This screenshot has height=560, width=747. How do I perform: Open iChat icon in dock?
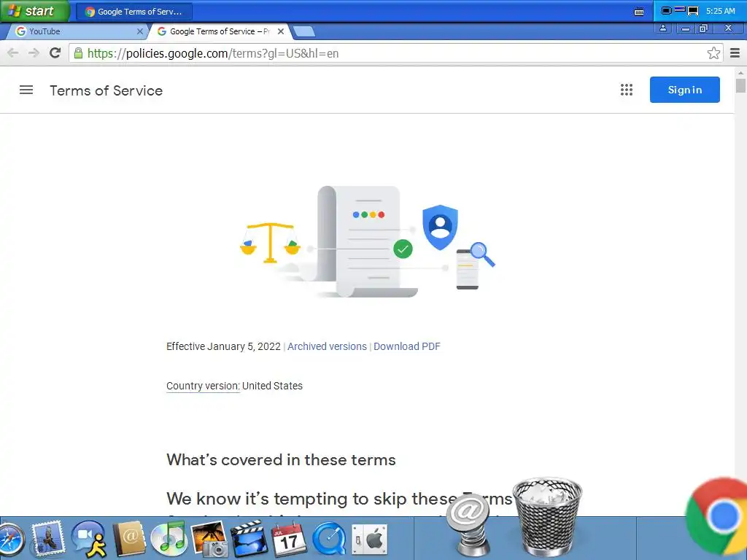pyautogui.click(x=89, y=539)
